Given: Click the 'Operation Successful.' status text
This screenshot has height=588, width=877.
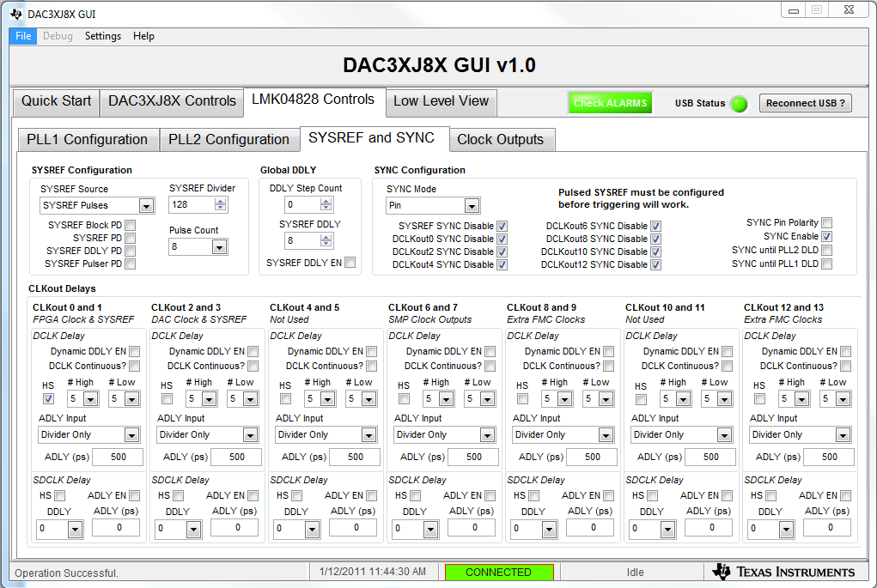Looking at the screenshot, I should click(x=66, y=573).
